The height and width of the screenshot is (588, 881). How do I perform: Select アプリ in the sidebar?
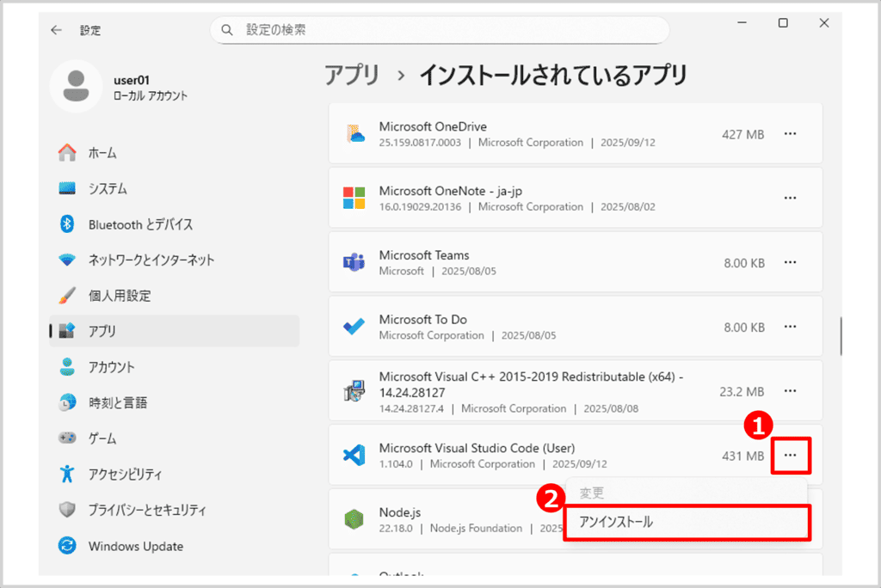(x=175, y=331)
